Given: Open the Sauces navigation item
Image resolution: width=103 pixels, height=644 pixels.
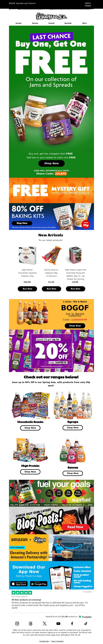Looking at the screenshot, I should [35, 23].
